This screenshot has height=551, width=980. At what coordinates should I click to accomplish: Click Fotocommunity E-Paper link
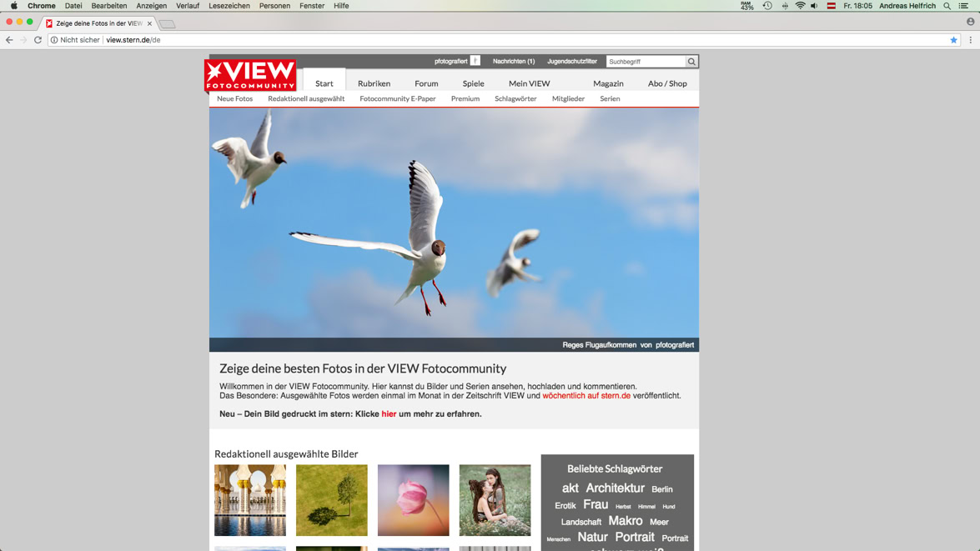pyautogui.click(x=398, y=98)
